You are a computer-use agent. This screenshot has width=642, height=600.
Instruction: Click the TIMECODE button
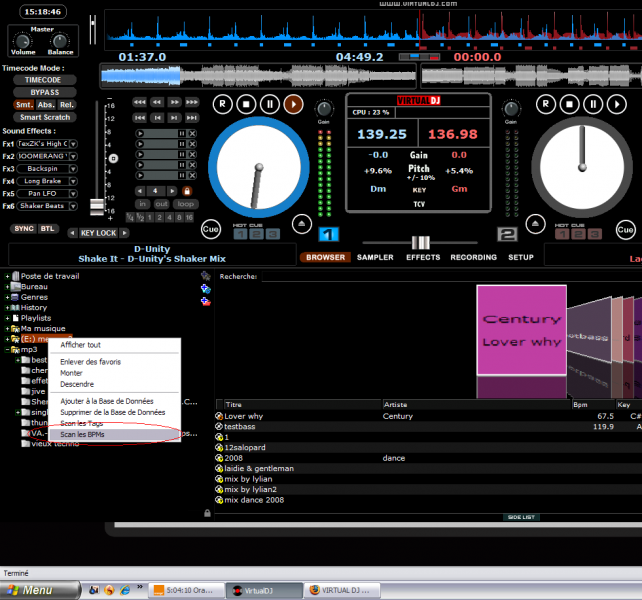43,80
